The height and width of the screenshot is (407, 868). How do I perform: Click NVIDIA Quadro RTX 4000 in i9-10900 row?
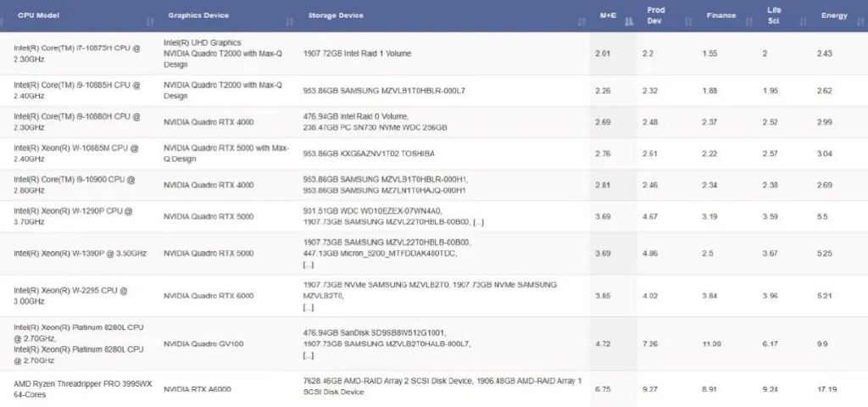[x=209, y=185]
